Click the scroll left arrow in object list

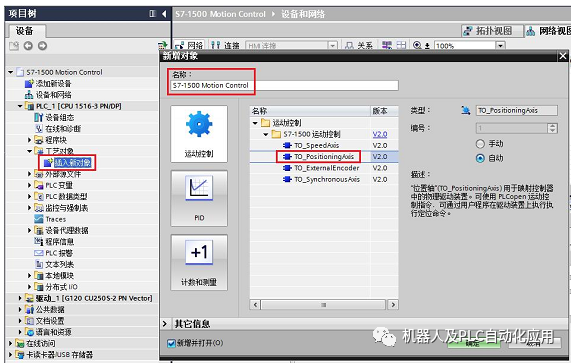[255, 305]
